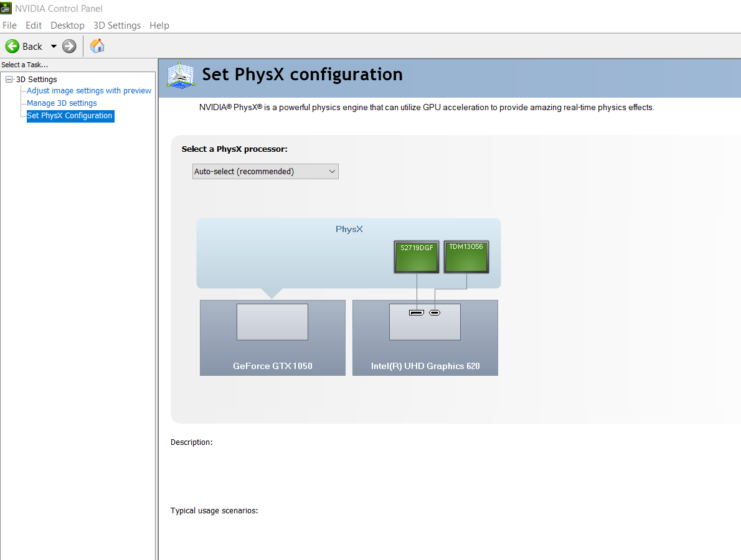The width and height of the screenshot is (741, 560).
Task: Click the DisplayPort connector icon on Intel GPU
Action: click(x=417, y=312)
